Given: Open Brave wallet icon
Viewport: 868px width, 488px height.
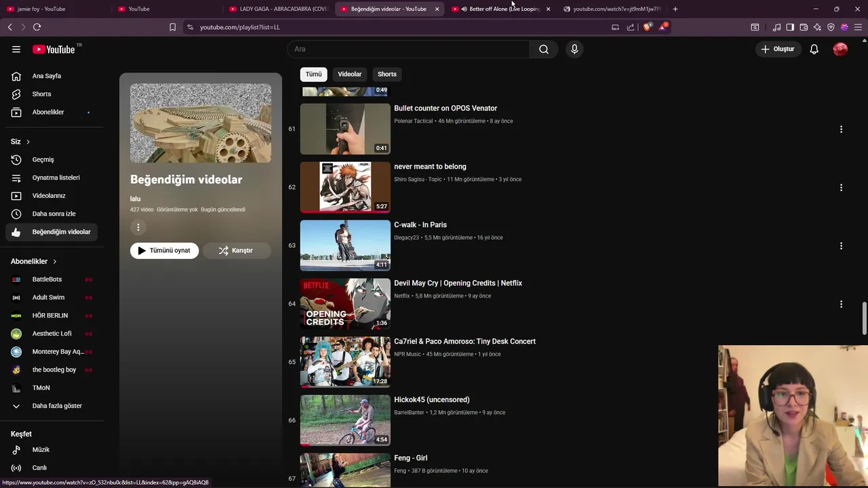Looking at the screenshot, I should pyautogui.click(x=804, y=27).
